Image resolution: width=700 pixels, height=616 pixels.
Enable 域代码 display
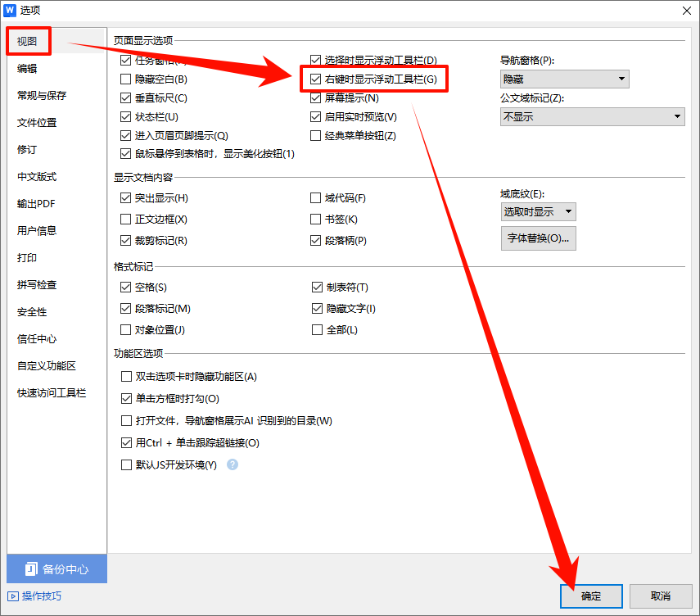tap(315, 198)
